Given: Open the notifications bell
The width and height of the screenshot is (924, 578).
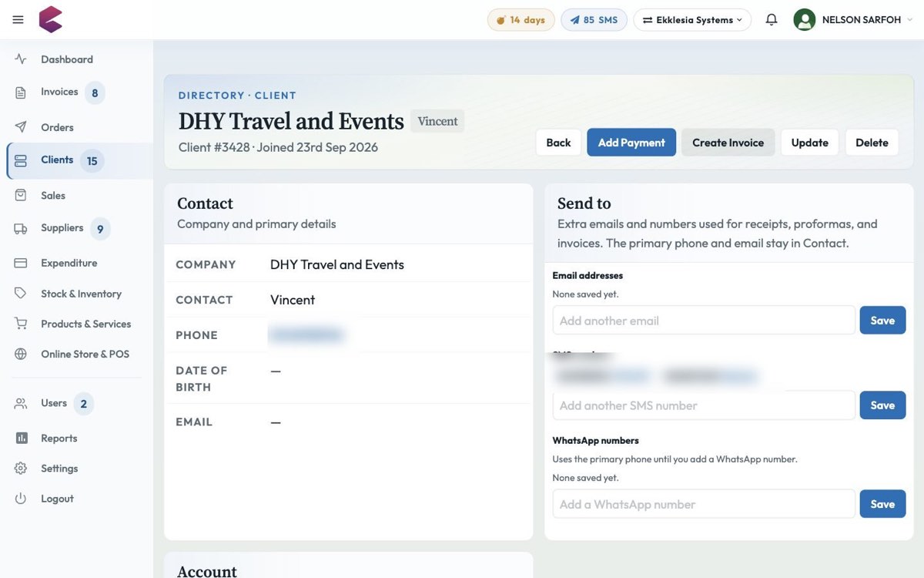Looking at the screenshot, I should point(772,20).
